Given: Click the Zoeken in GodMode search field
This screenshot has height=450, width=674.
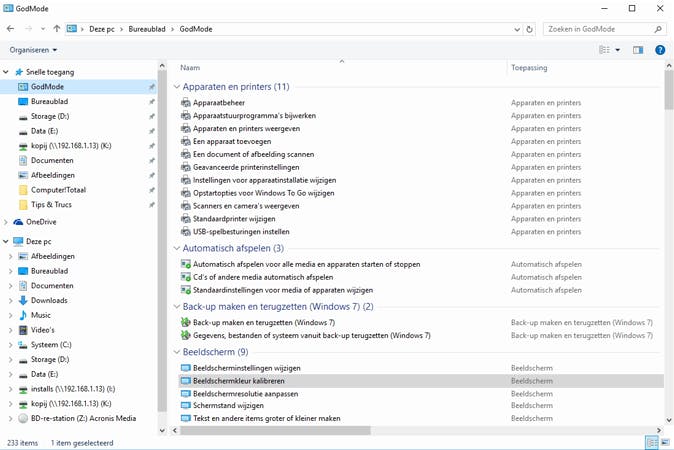Looking at the screenshot, I should [x=600, y=29].
